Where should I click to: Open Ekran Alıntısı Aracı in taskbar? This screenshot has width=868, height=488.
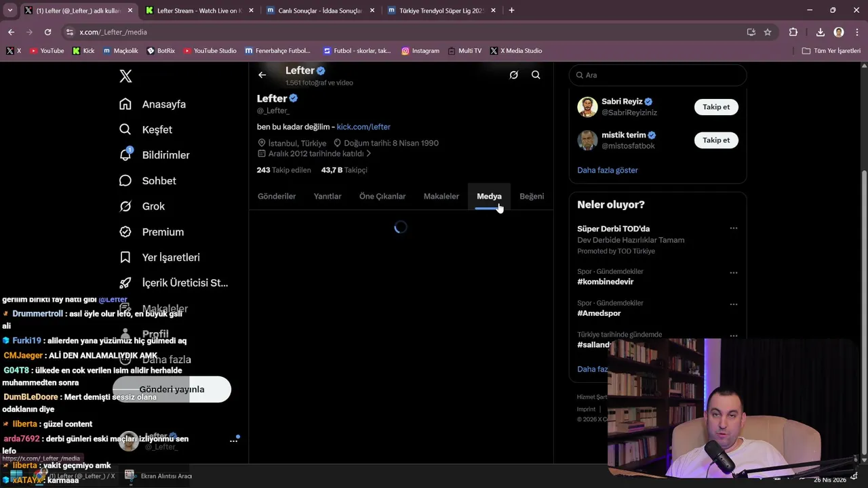(x=159, y=476)
